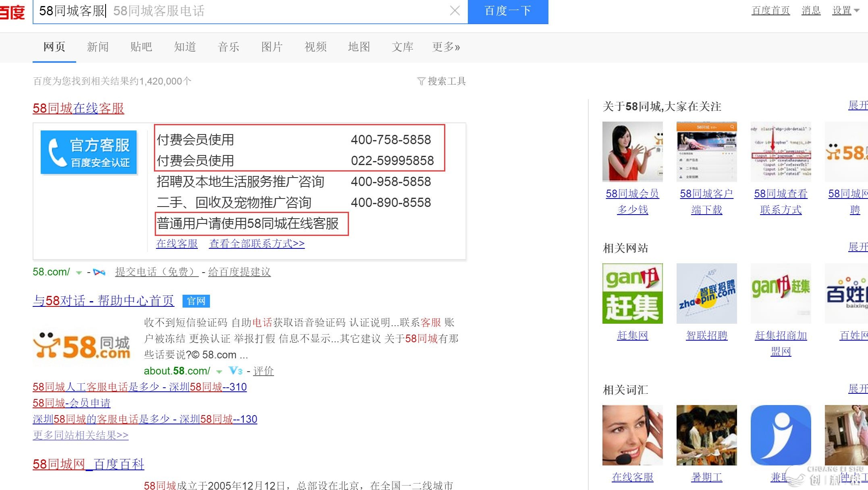This screenshot has height=490, width=868.
Task: Select the 网页 tab
Action: [x=54, y=47]
